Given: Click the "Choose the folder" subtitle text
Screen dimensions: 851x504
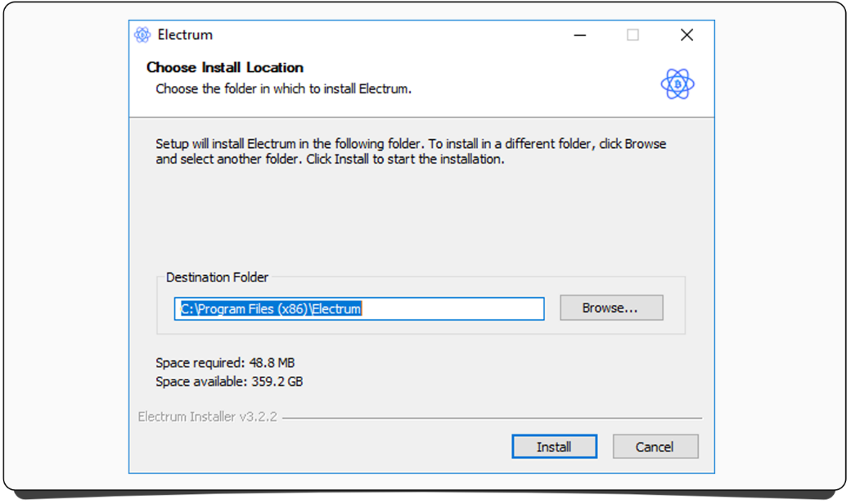Looking at the screenshot, I should click(283, 88).
